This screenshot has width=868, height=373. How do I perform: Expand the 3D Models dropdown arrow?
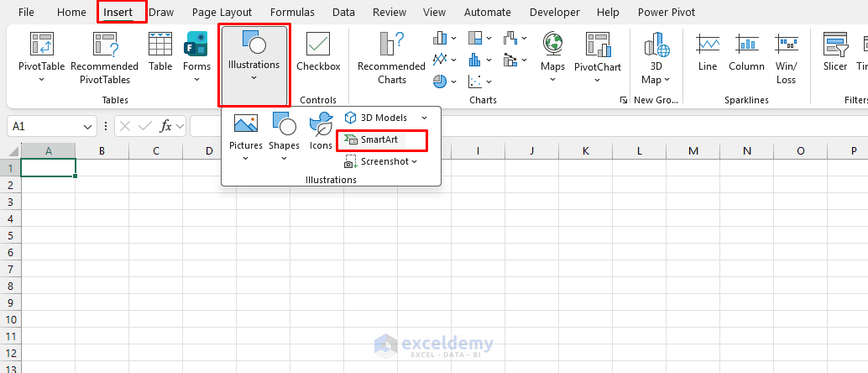(425, 118)
